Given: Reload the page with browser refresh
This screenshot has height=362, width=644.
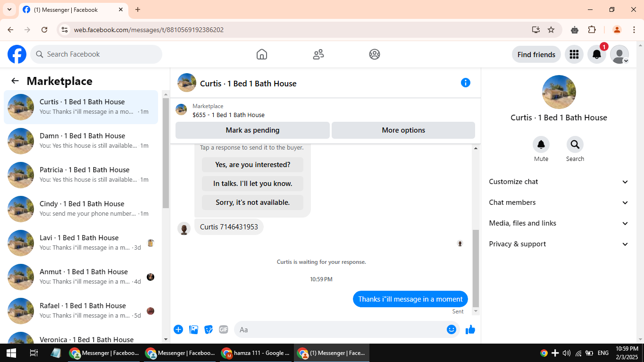Looking at the screenshot, I should coord(44,30).
